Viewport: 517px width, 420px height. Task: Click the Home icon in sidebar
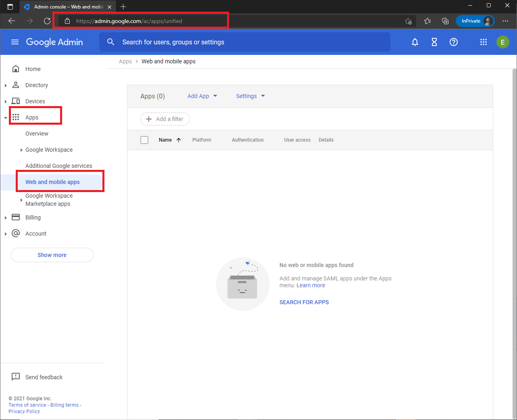(x=16, y=69)
